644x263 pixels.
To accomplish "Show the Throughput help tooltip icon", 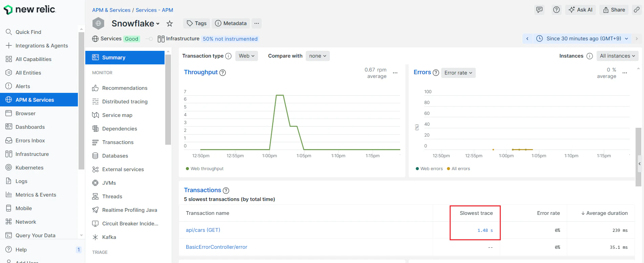I will pos(222,73).
